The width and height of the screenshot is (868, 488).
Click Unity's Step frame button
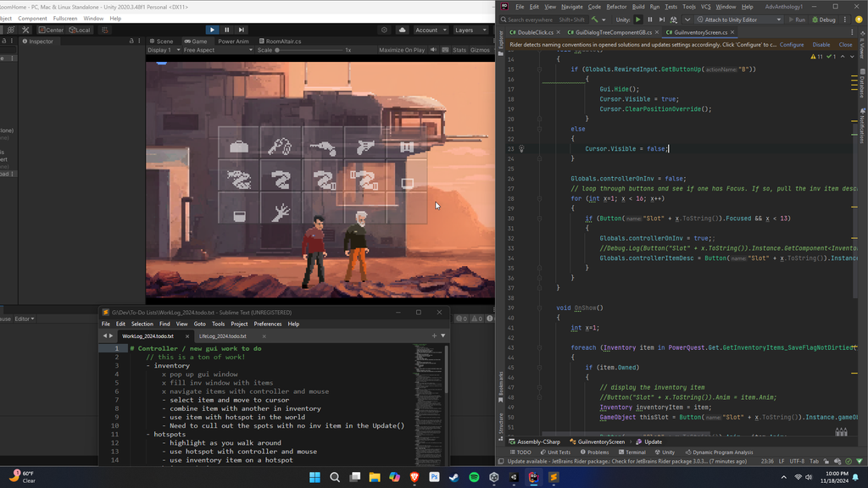[x=241, y=30]
